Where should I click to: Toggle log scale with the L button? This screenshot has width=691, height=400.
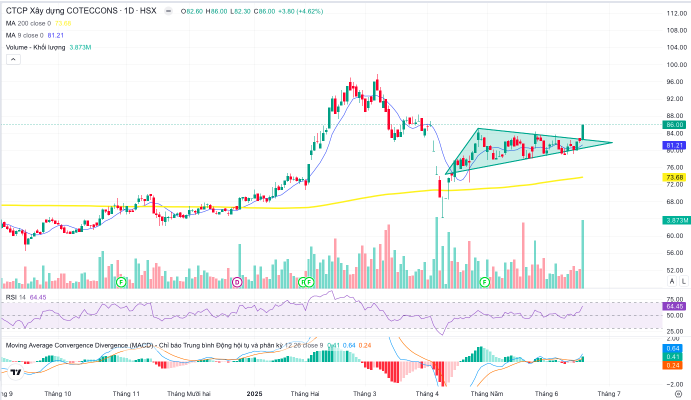[684, 281]
